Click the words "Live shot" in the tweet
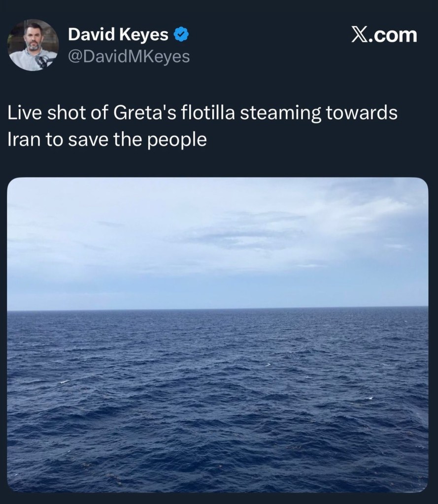 click(45, 113)
